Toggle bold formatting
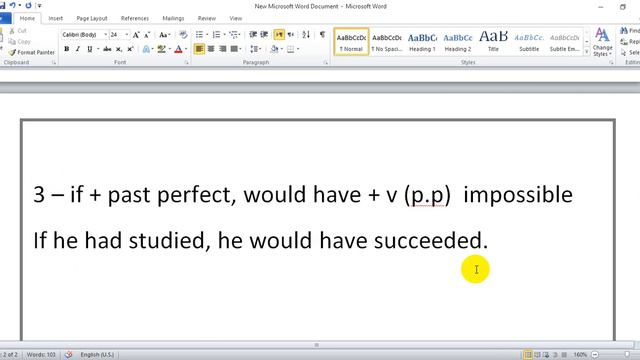The image size is (640, 360). click(67, 49)
